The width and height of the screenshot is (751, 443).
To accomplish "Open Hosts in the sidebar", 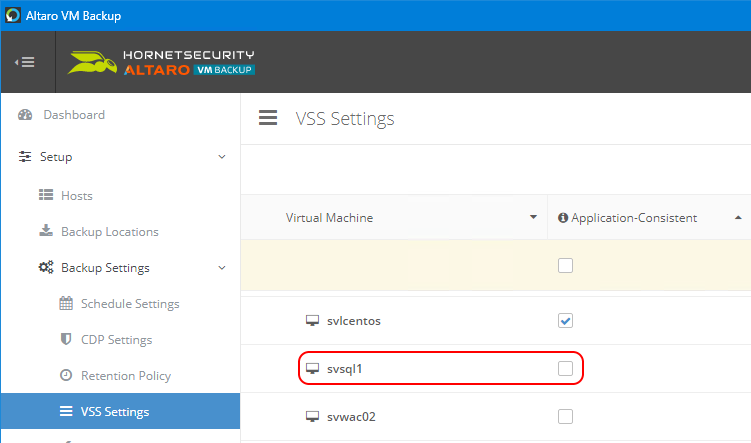I will coord(77,195).
